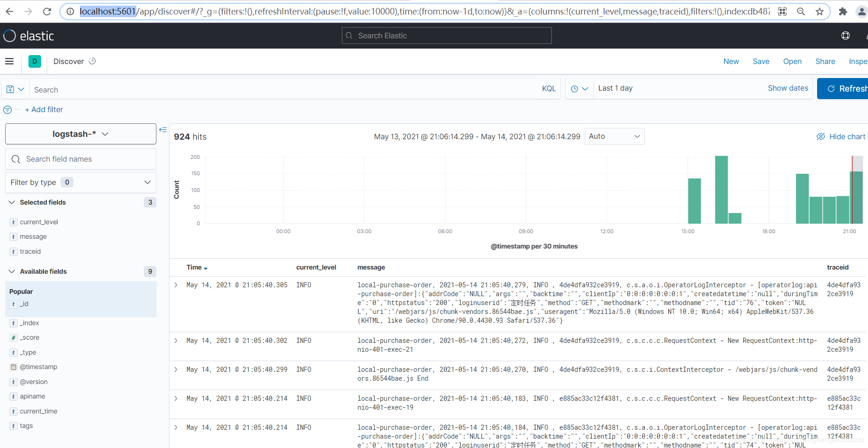868x448 pixels.
Task: Expand the 21:05:40.299 log row
Action: coord(176,370)
